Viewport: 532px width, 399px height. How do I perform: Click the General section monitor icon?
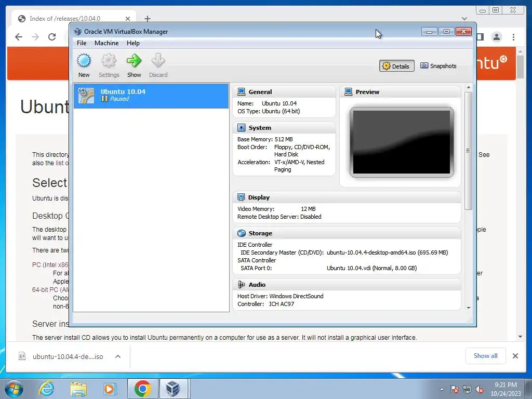pyautogui.click(x=241, y=91)
